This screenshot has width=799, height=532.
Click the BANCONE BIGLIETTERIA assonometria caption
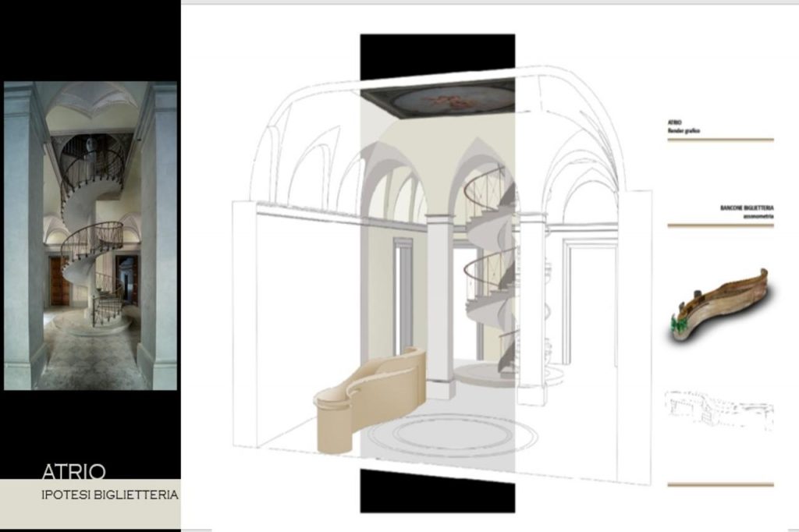(x=746, y=212)
